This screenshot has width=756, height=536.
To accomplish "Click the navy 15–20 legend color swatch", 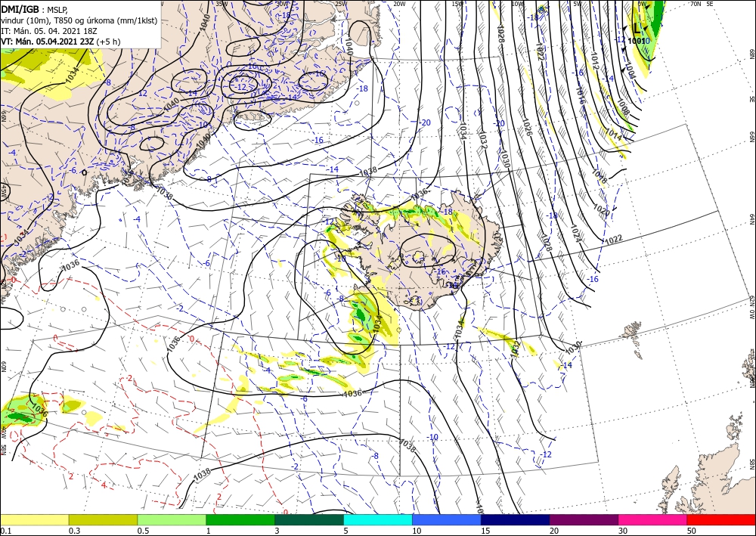I will 516,519.
